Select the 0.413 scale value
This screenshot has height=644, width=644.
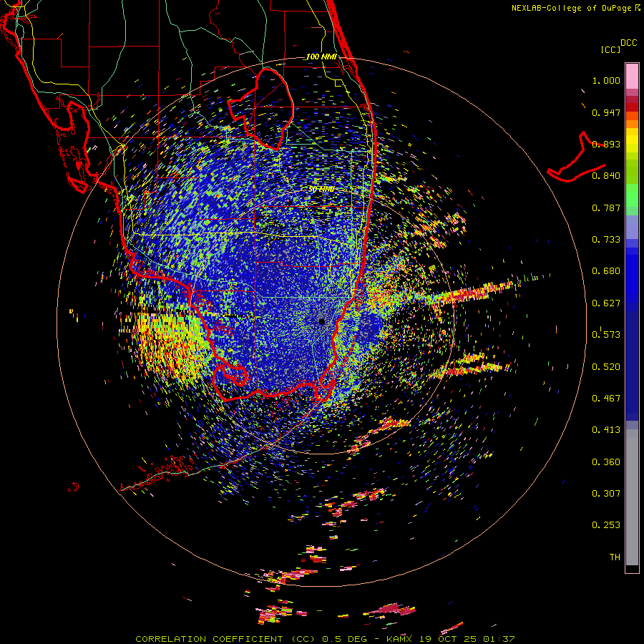[x=606, y=430]
